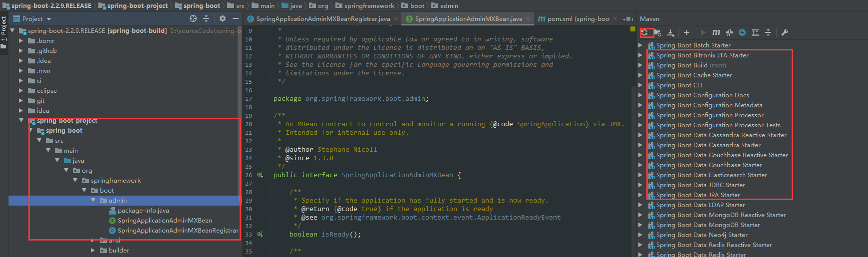Select the git folder in tree
This screenshot has width=868, height=257.
pyautogui.click(x=40, y=100)
